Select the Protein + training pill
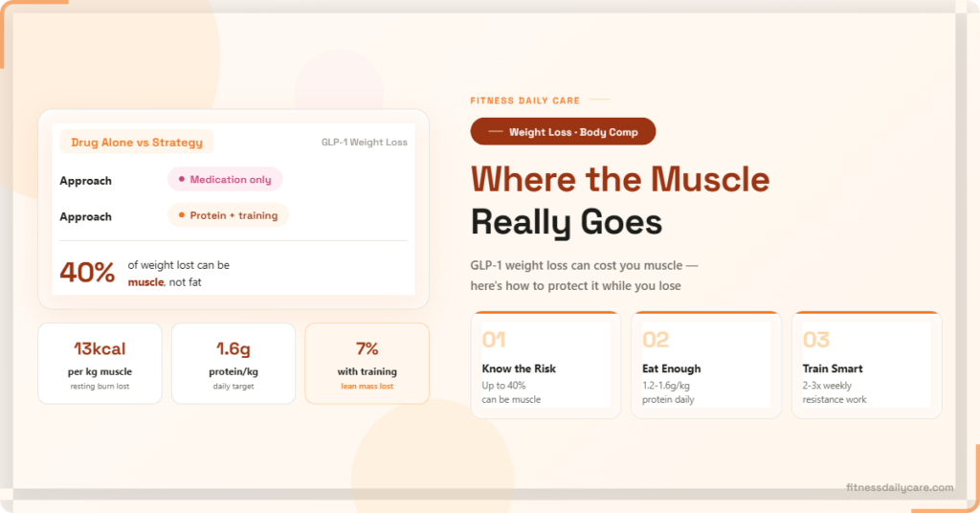Viewport: 980px width, 513px height. pyautogui.click(x=228, y=215)
